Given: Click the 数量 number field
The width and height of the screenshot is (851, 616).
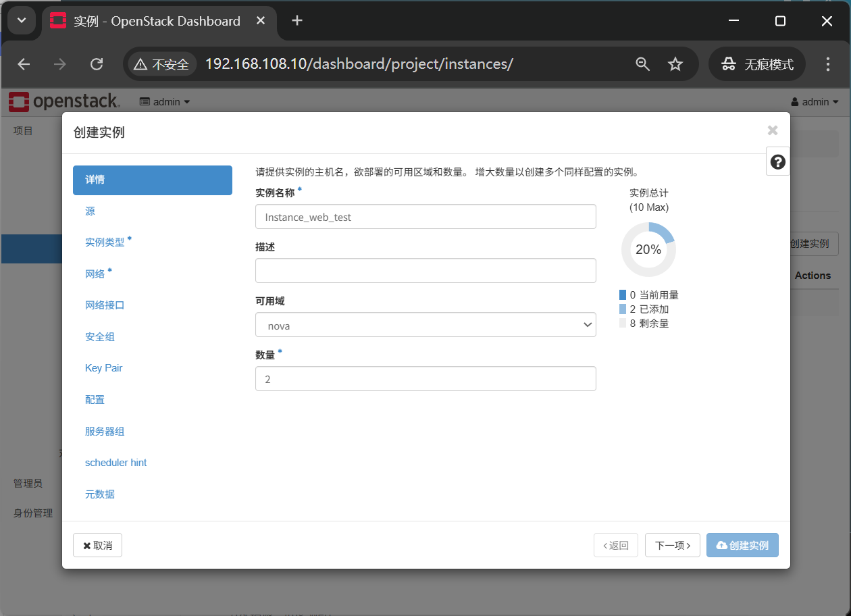Looking at the screenshot, I should coord(425,379).
